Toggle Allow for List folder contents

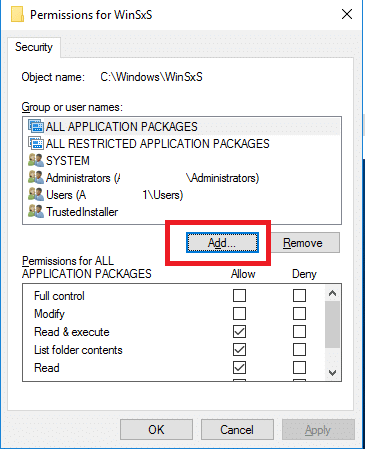coord(239,350)
